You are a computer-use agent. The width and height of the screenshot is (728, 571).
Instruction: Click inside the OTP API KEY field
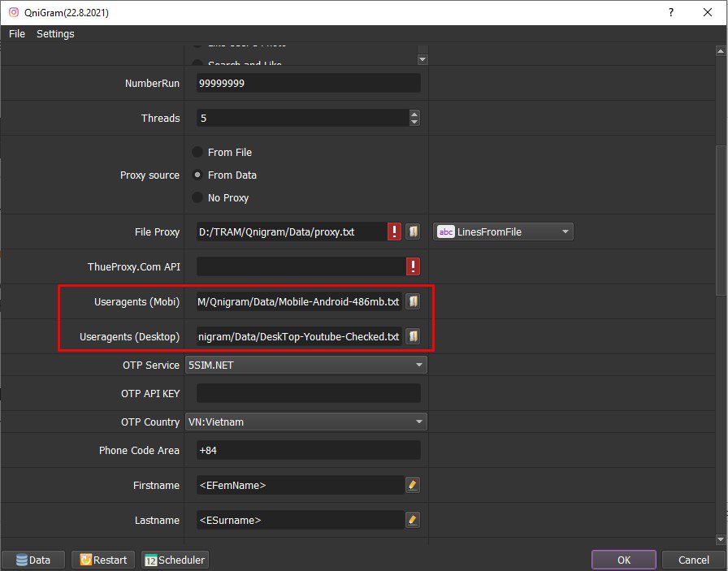[308, 393]
